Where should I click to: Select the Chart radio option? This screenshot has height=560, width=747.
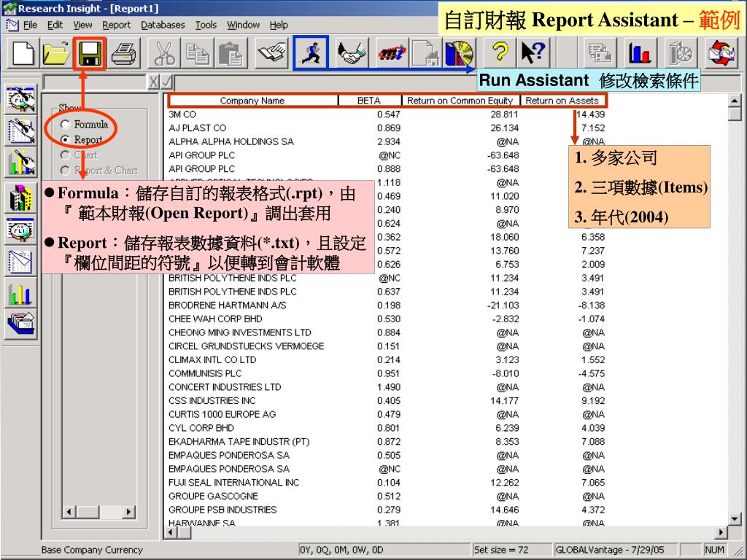pos(65,155)
